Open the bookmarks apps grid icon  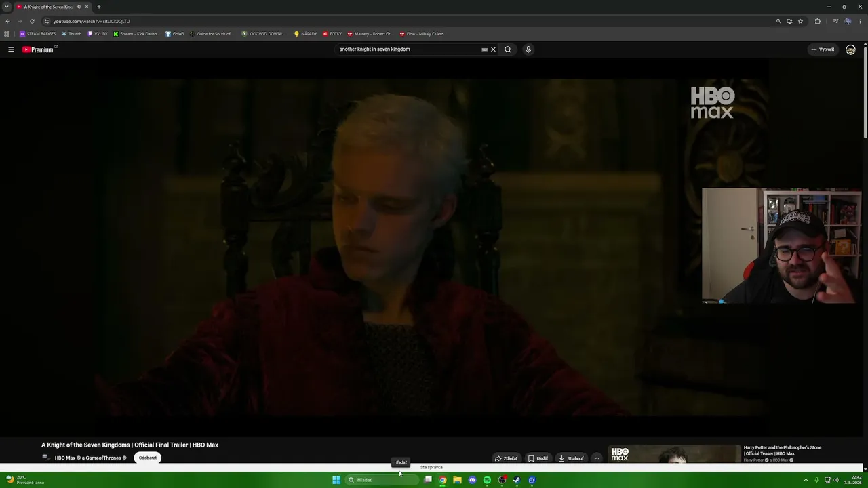[7, 34]
